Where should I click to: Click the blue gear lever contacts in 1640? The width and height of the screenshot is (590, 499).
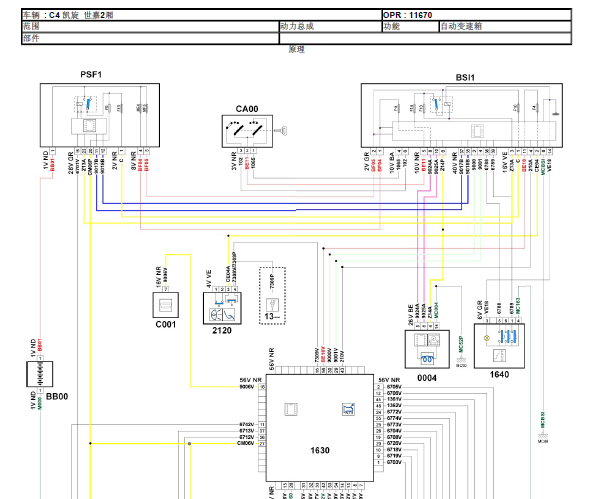(508, 336)
